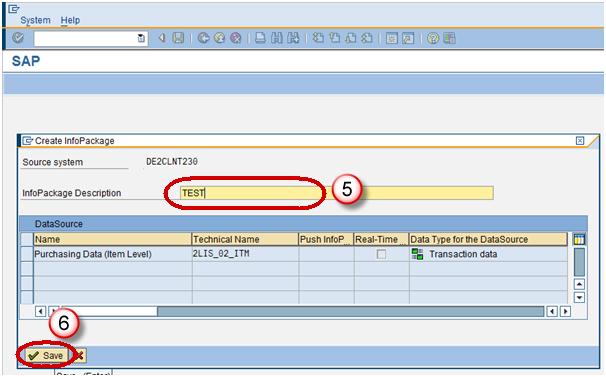Toggle the Real-Time checkbox for 2LIS_02_ITM
606x377 pixels.
[381, 254]
